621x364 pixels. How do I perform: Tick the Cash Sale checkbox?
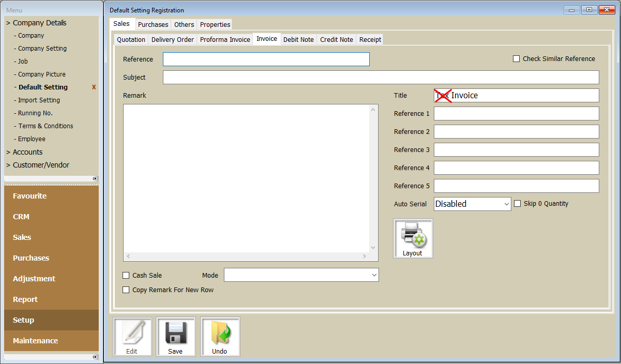point(126,276)
